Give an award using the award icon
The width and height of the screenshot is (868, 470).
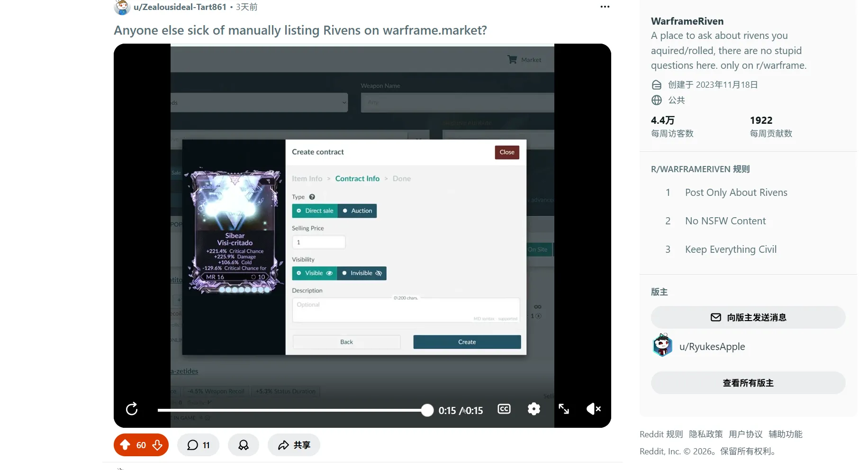pos(243,445)
